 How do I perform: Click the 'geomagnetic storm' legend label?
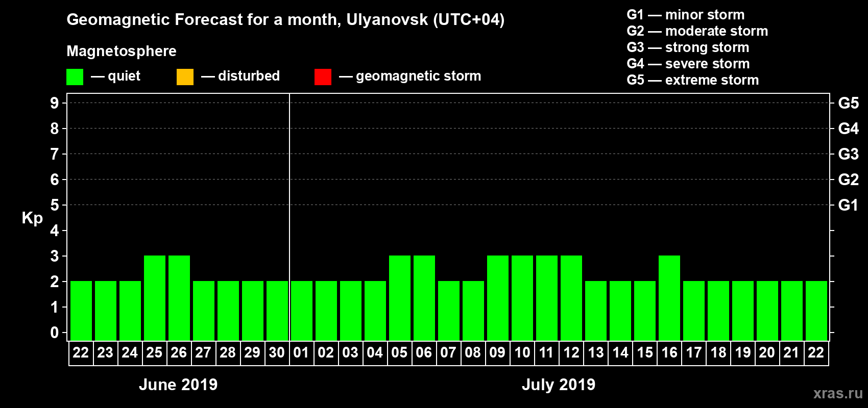coord(418,76)
